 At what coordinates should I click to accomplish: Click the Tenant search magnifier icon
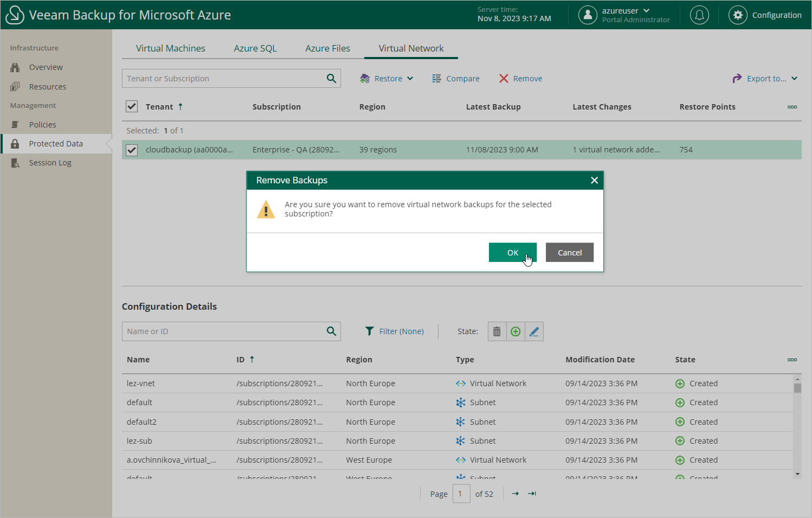[x=331, y=78]
